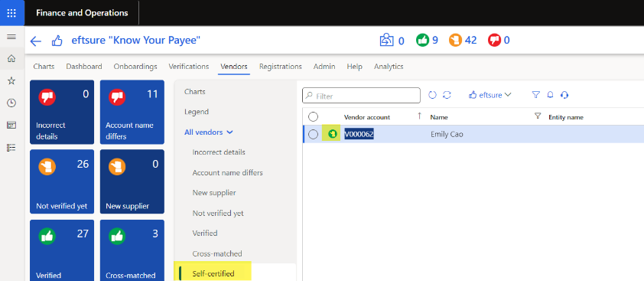The image size is (644, 281).
Task: Switch to the Verifications tab
Action: pyautogui.click(x=188, y=67)
